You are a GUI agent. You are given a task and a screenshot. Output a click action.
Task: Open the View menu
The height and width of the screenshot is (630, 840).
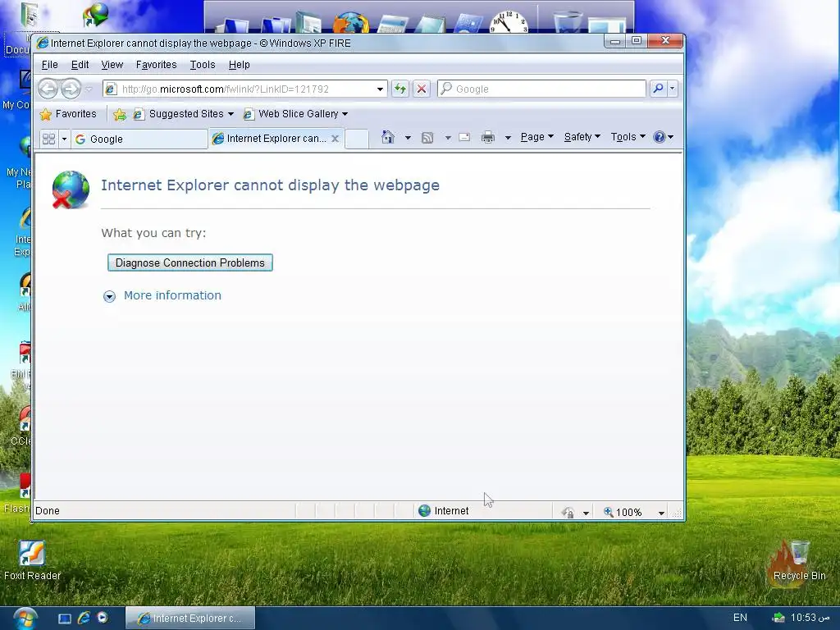click(x=112, y=65)
